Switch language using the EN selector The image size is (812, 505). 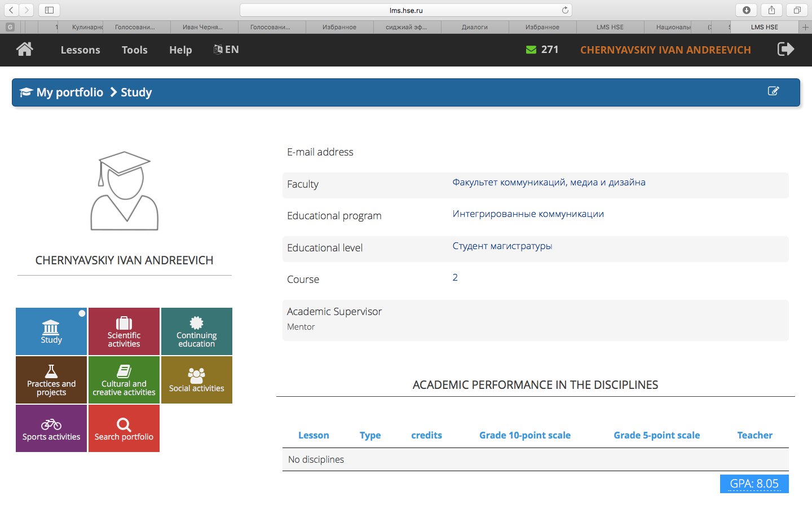[226, 50]
